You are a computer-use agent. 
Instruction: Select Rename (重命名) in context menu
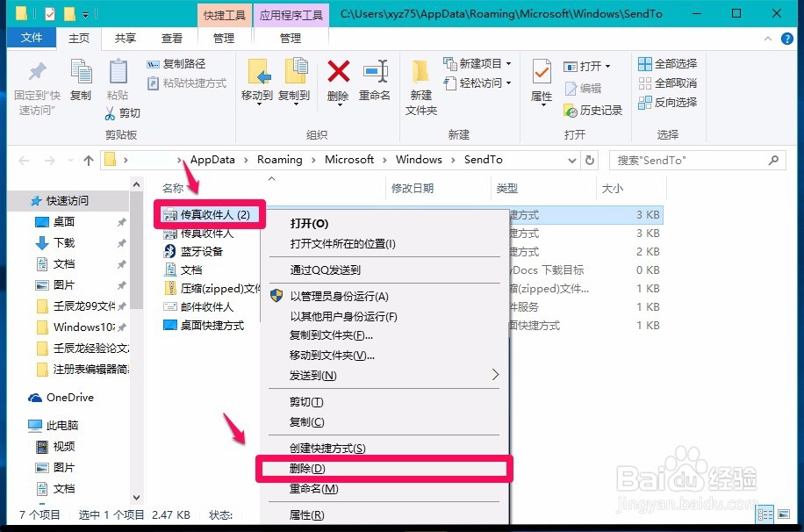click(314, 489)
